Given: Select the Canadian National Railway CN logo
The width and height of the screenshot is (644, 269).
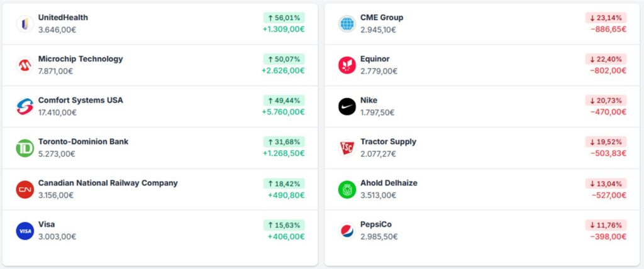Looking at the screenshot, I should 25,189.
